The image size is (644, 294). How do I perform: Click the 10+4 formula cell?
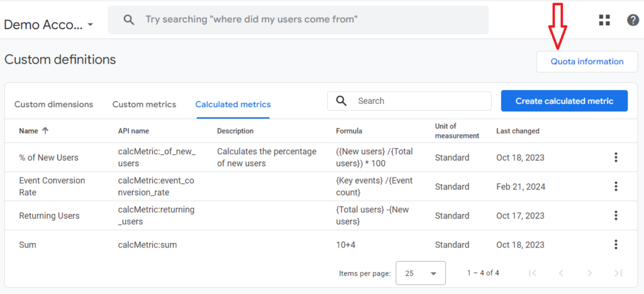click(347, 245)
